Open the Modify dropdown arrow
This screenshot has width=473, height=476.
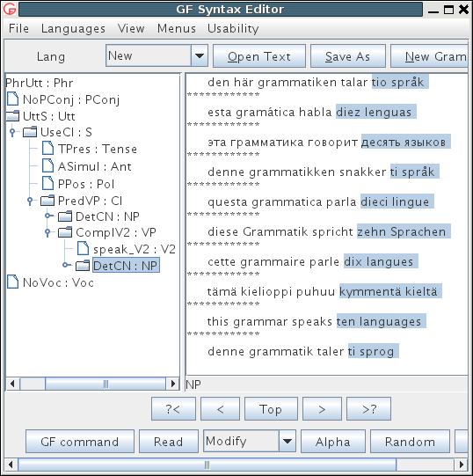pos(287,441)
